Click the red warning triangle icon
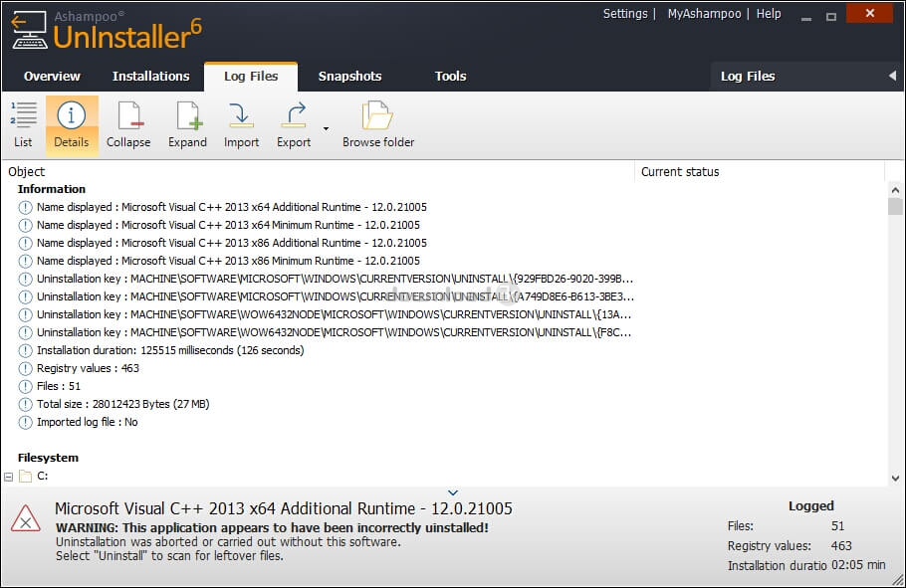 [26, 518]
